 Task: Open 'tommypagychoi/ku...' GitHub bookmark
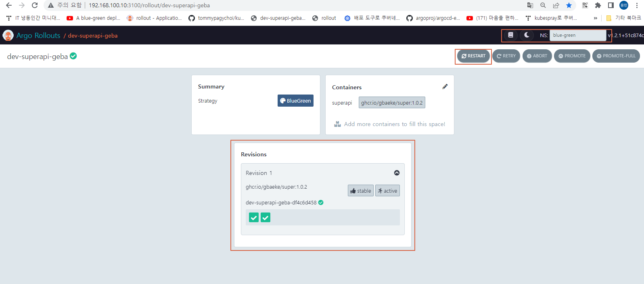tap(216, 18)
